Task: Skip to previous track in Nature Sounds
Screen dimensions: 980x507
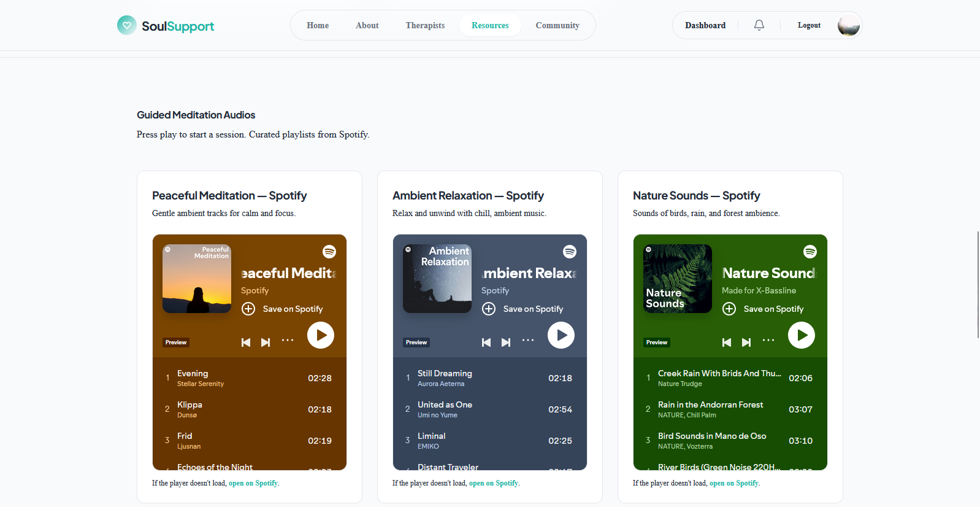Action: click(x=727, y=343)
